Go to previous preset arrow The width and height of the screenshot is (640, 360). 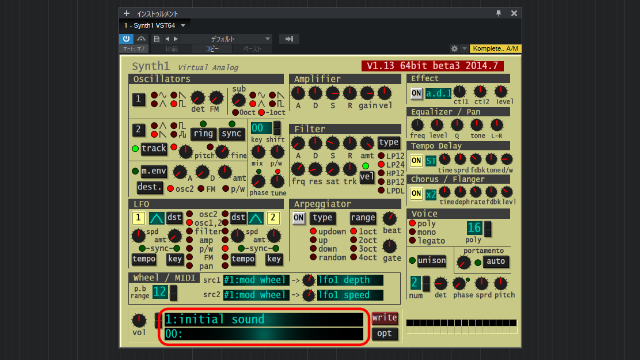[x=167, y=39]
